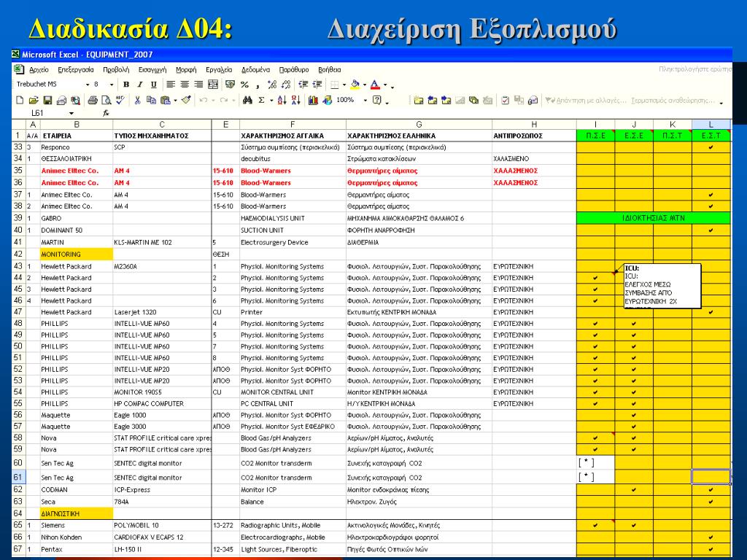Open the Επεξεργασία menu
This screenshot has height=560, width=747.
pyautogui.click(x=76, y=69)
